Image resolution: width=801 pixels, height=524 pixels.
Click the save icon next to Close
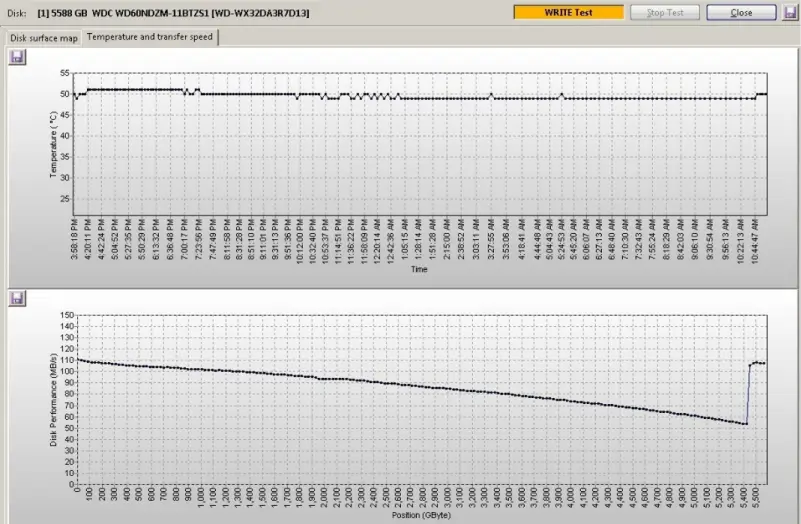[790, 13]
